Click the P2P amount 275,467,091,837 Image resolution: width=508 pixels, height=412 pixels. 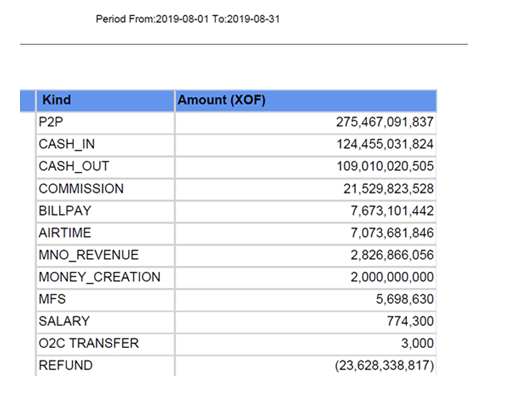pyautogui.click(x=385, y=122)
